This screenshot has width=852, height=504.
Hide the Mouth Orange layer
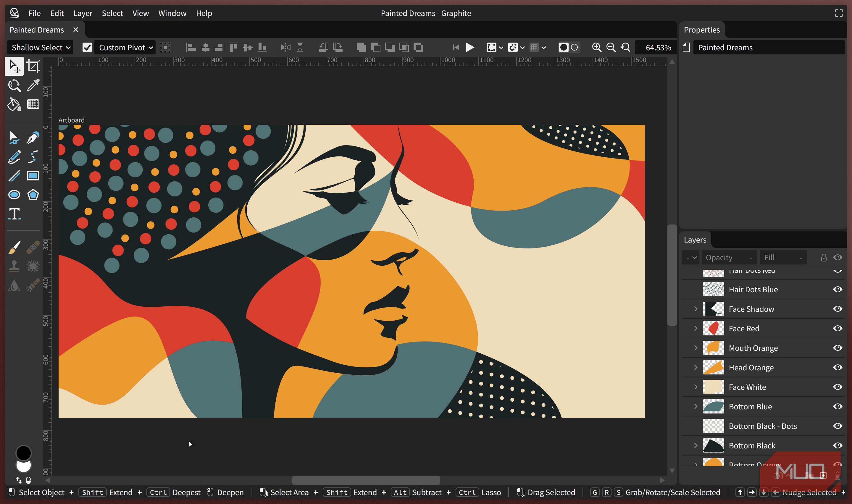click(x=838, y=348)
